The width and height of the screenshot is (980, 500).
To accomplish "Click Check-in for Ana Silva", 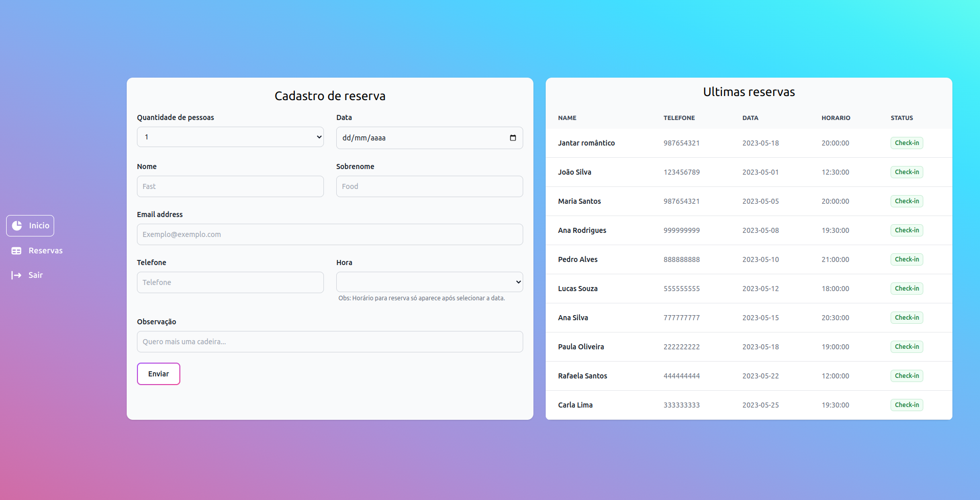I will click(x=907, y=318).
